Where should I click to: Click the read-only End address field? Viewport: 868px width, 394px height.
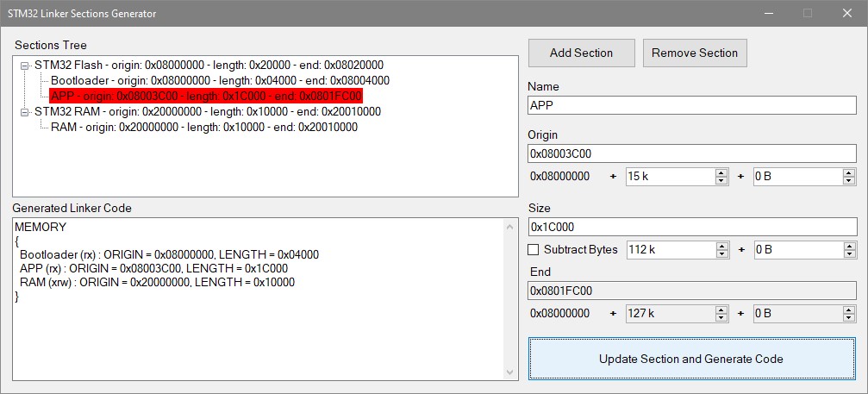(x=692, y=291)
